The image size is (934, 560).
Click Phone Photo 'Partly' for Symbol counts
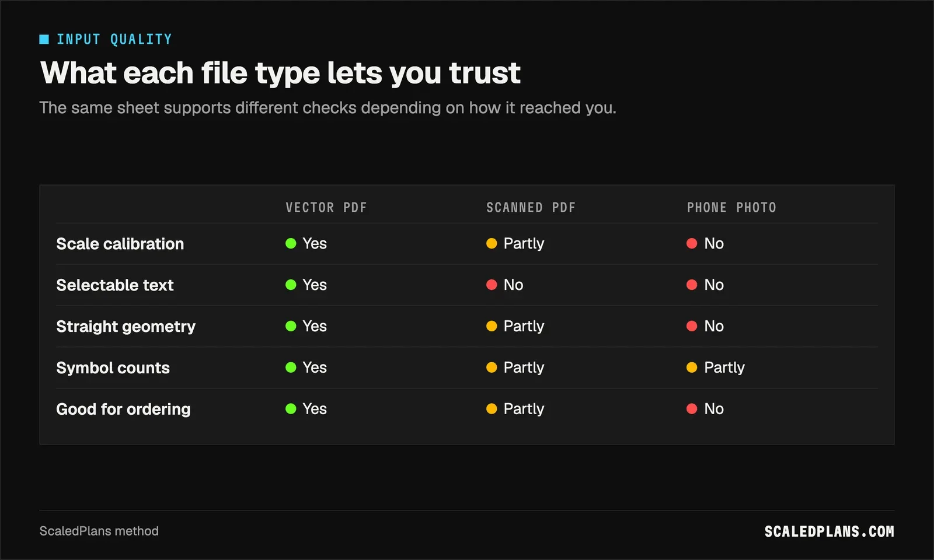724,368
